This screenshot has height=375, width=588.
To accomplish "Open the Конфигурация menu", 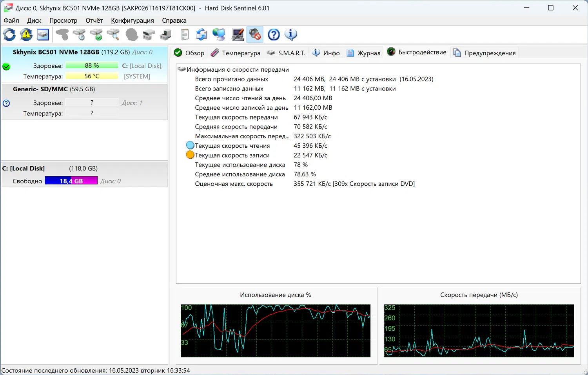I will (132, 20).
